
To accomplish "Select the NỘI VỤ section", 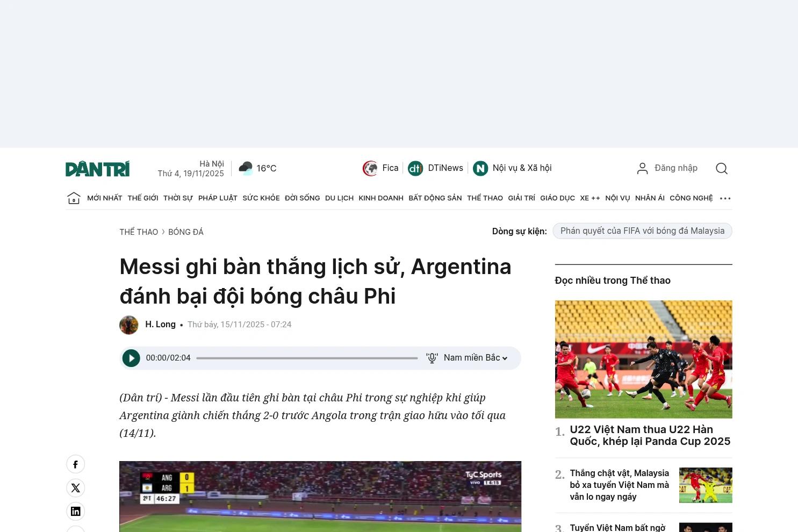I will (617, 198).
